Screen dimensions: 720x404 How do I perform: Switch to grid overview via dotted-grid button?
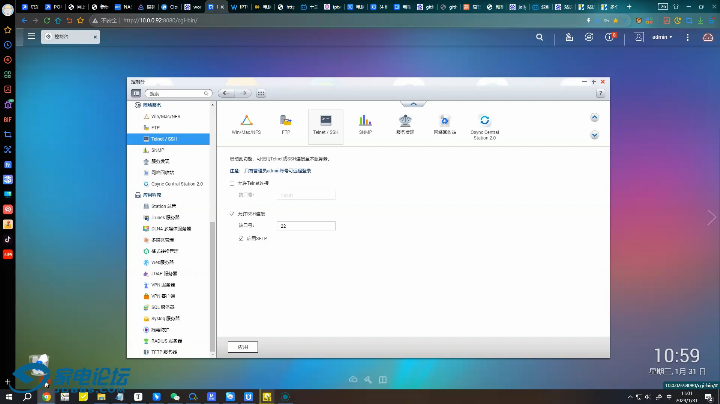[x=261, y=93]
